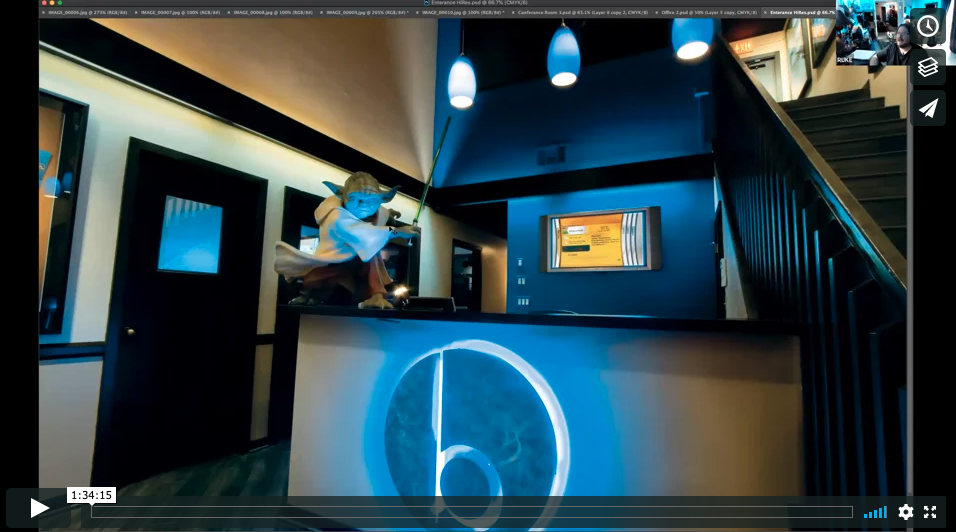
Task: Adjust the volume level bars
Action: pyautogui.click(x=875, y=512)
